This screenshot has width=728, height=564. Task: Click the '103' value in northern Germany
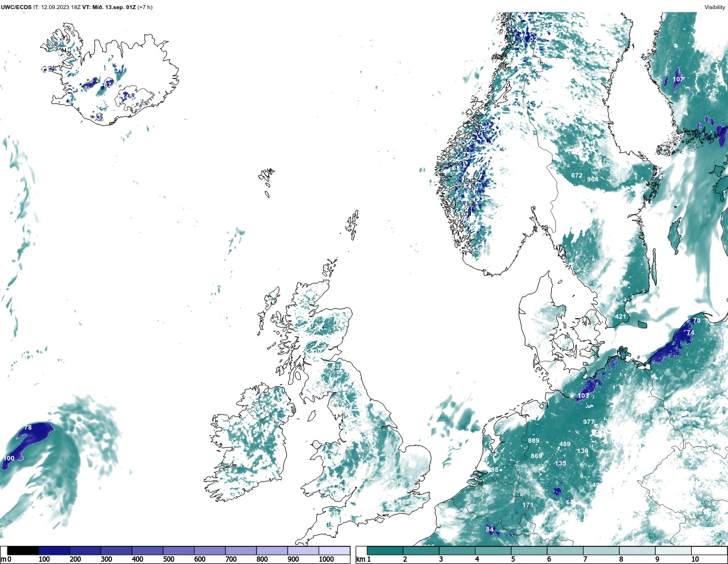click(584, 396)
